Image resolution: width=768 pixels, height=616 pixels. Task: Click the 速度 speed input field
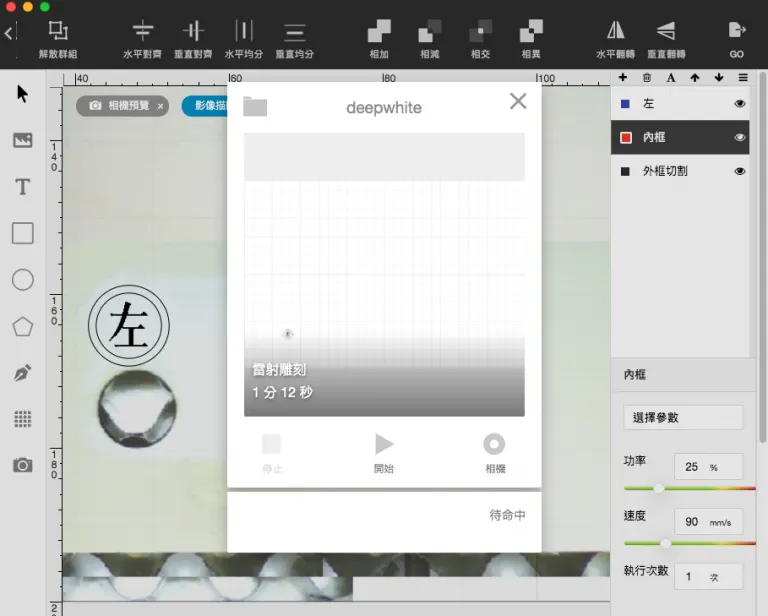pos(708,521)
